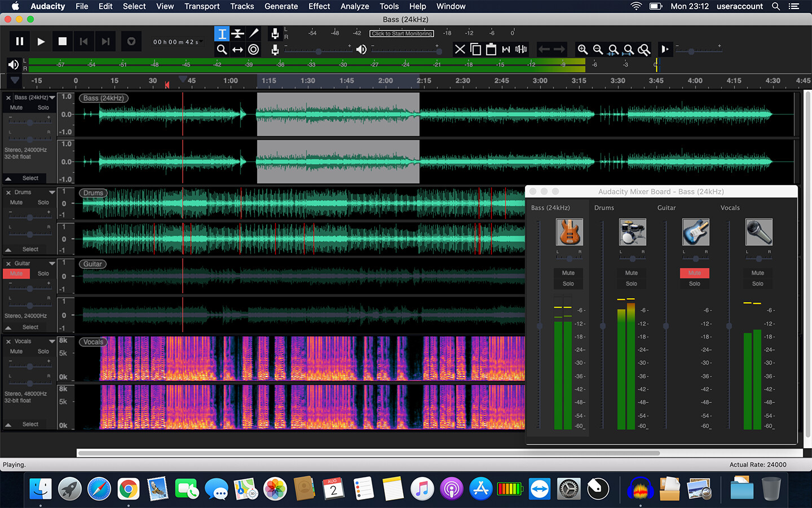
Task: Adjust the Vocals pan slider in Mixer Board
Action: click(758, 259)
